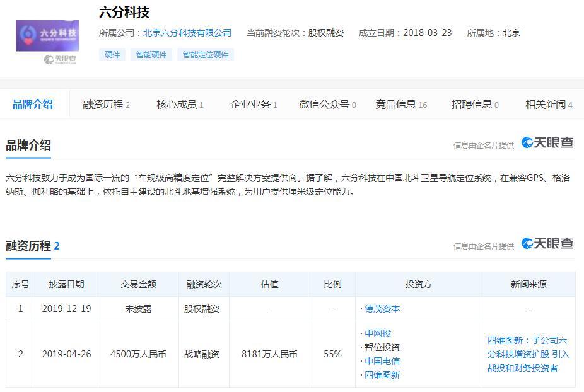Click the 天眼查 logo beside 品牌介绍 heading
Viewport: 584px width, 392px height.
pos(547,143)
